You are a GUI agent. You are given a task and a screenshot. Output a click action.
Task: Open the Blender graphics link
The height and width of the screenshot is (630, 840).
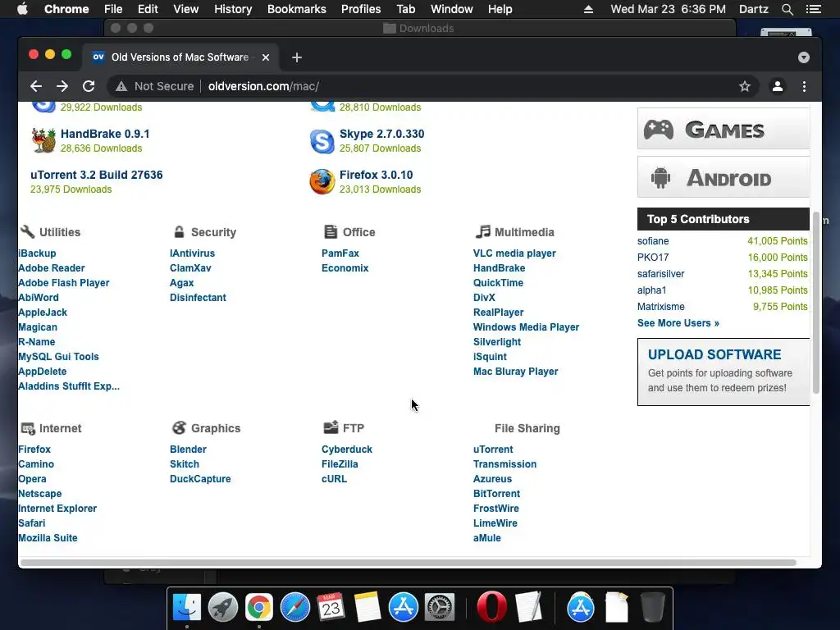point(188,450)
